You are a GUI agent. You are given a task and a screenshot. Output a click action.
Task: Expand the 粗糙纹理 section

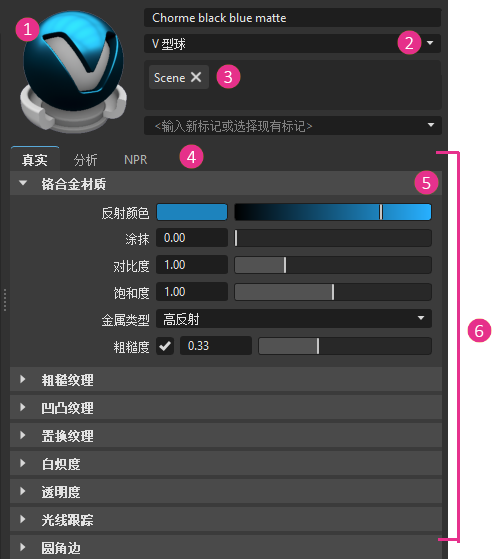[226, 379]
